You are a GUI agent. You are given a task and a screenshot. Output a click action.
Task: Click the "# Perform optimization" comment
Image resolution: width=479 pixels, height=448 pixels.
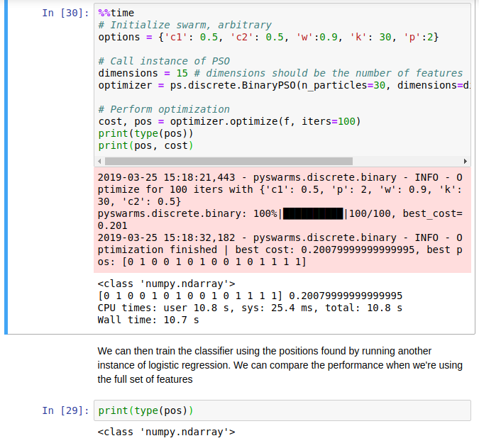164,109
